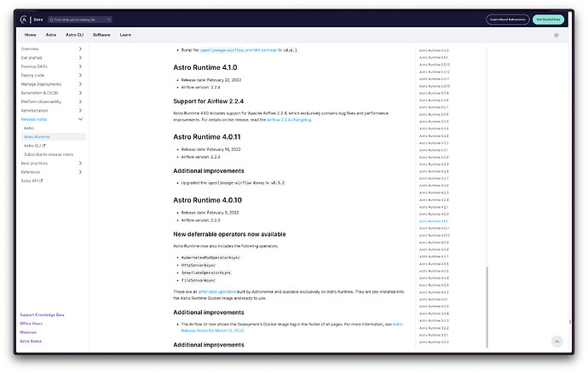Open the Support Knowledge Base link
This screenshot has height=373, width=588.
42,315
